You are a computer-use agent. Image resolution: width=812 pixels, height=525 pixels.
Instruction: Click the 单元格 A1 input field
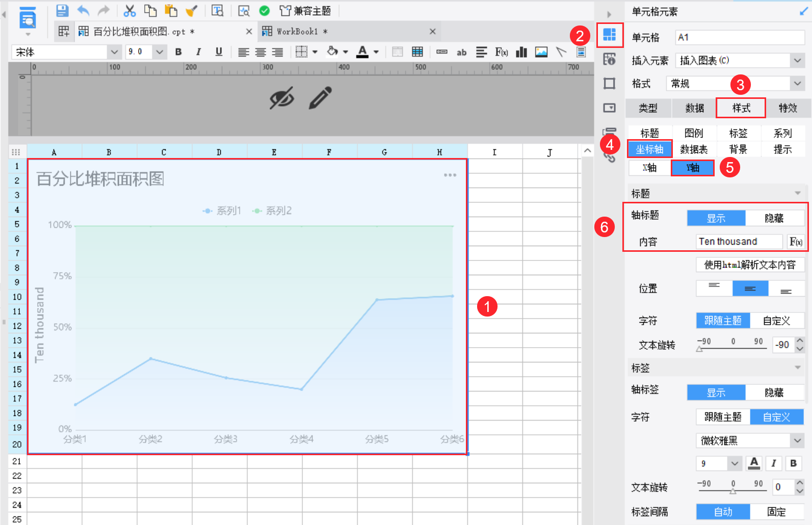point(740,37)
